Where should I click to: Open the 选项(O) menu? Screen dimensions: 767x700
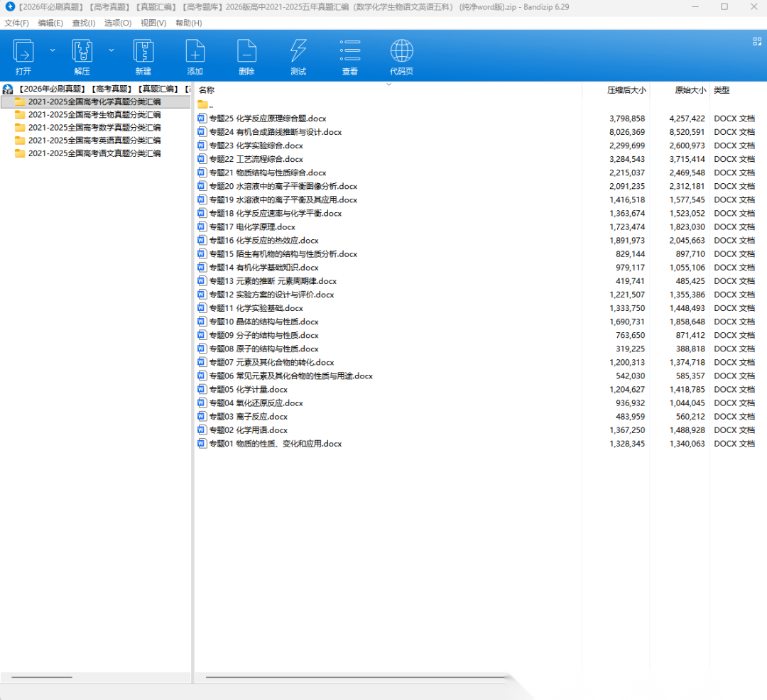(x=118, y=23)
